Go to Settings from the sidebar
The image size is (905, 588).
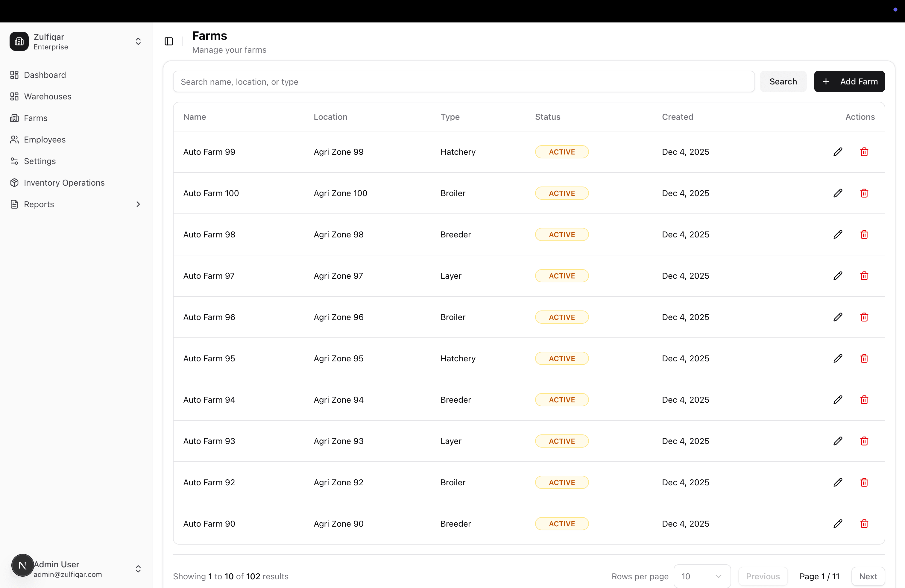(x=40, y=161)
